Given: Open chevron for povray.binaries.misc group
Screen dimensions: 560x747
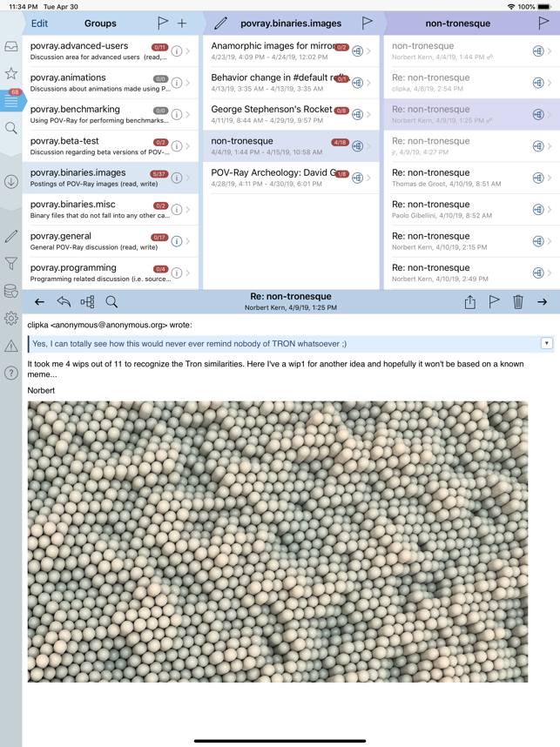Looking at the screenshot, I should coord(188,209).
